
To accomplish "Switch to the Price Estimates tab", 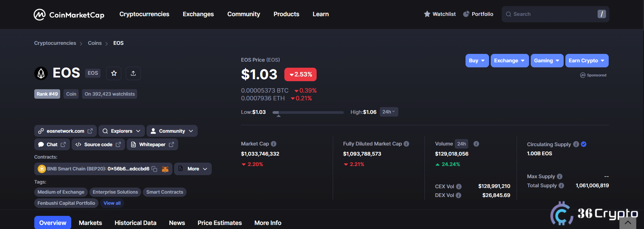I will 219,223.
